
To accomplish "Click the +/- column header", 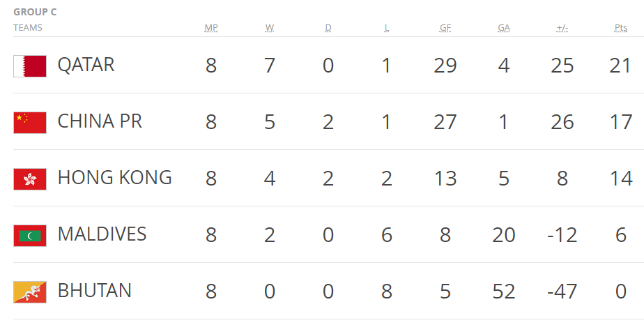I will 562,28.
